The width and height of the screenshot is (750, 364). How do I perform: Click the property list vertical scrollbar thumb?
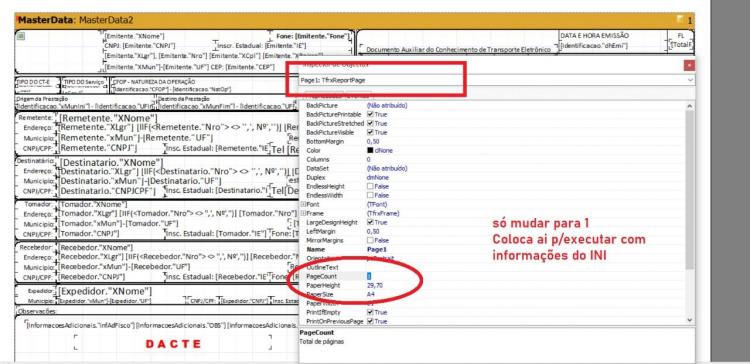689,189
